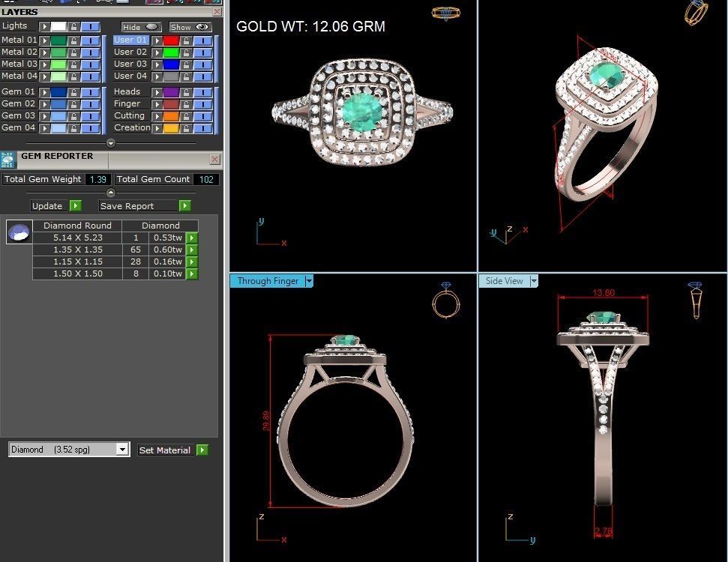Toggle visibility of the Heads layer
Screen dimensions: 728x562
pyautogui.click(x=203, y=92)
